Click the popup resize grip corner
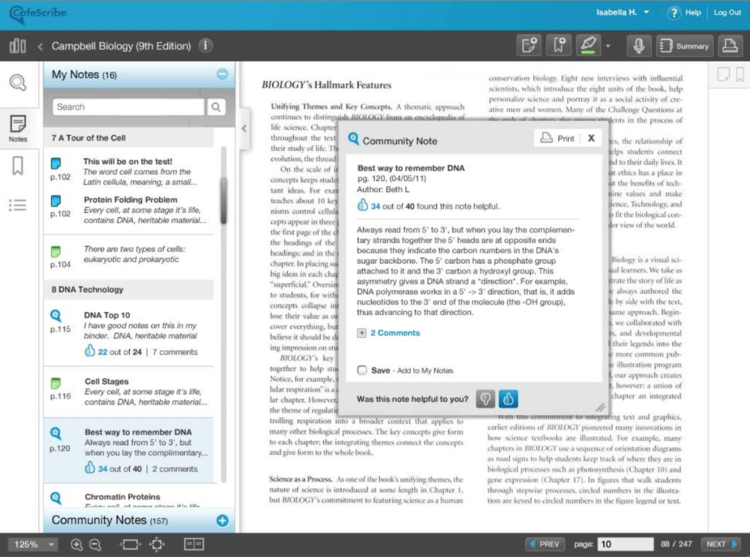The width and height of the screenshot is (750, 557). [600, 407]
